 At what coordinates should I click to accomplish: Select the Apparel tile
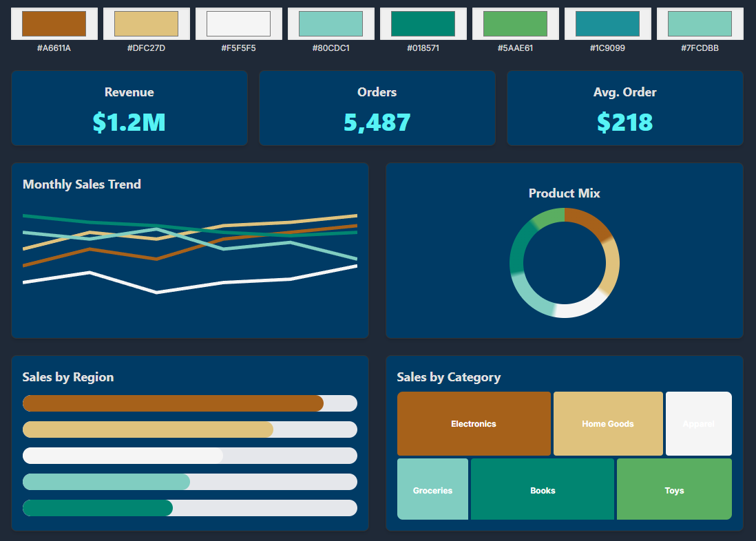698,423
